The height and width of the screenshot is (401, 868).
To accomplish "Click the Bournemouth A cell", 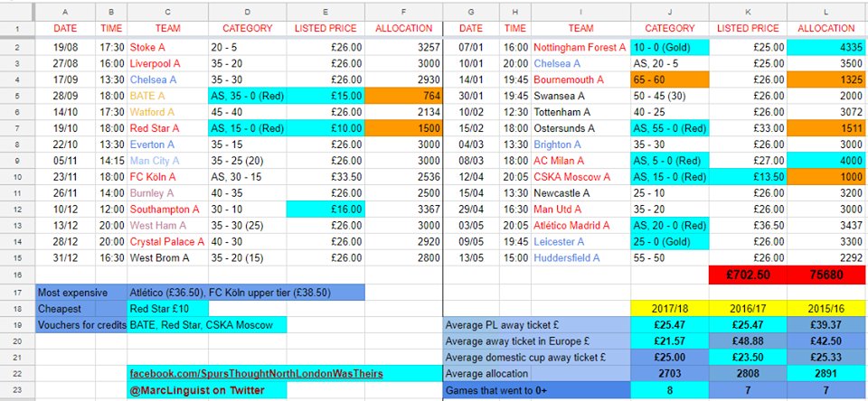I will [580, 80].
